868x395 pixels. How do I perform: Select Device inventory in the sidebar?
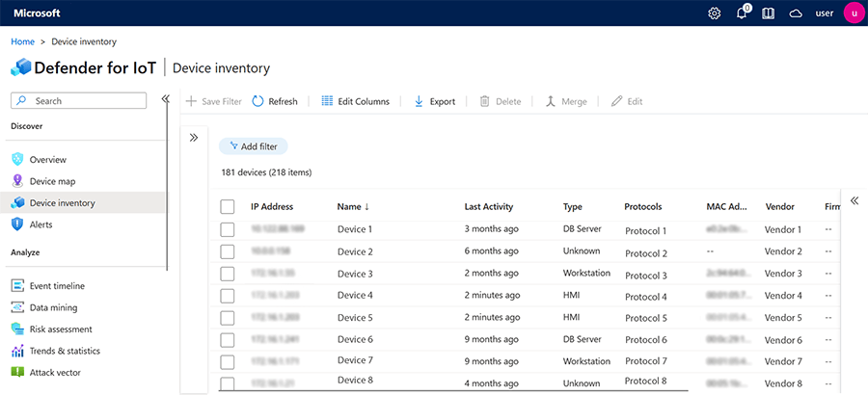coord(83,202)
